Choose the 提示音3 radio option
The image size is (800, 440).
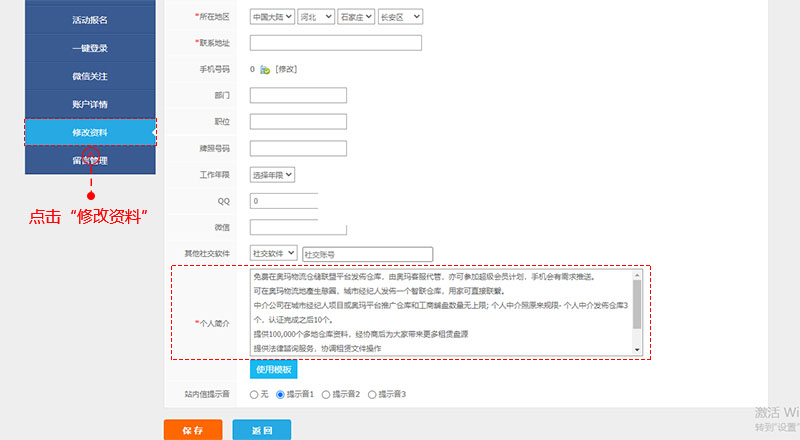point(372,395)
